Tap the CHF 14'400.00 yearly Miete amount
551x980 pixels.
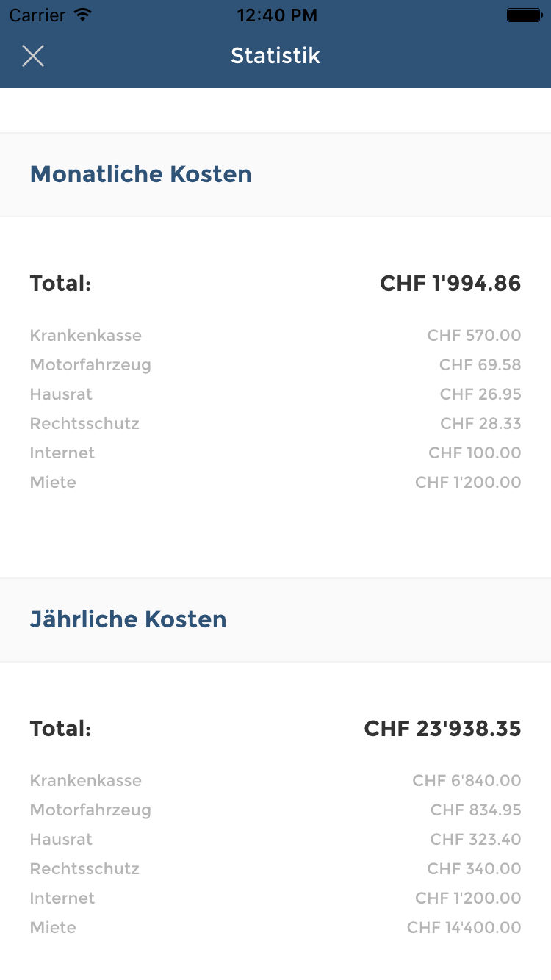[464, 928]
